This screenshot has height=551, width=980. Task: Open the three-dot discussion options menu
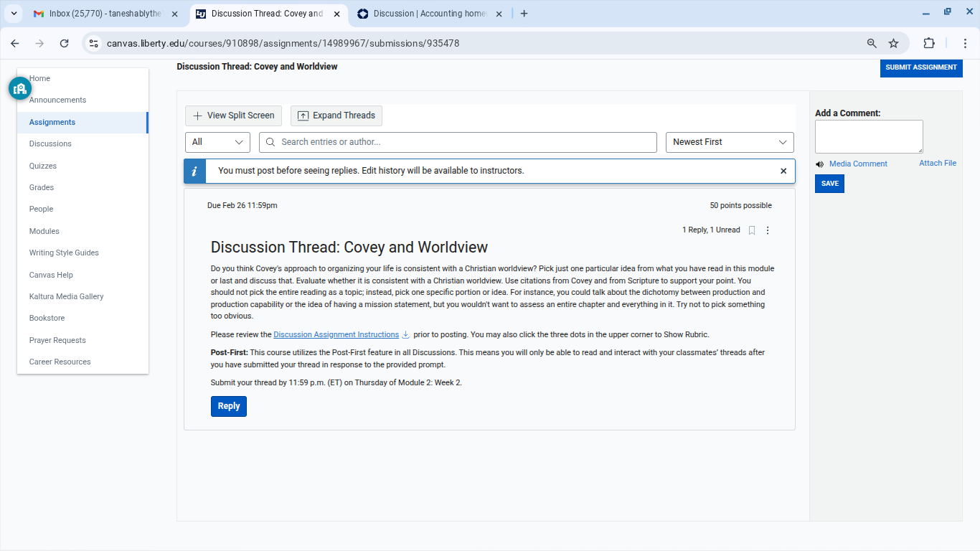tap(768, 230)
